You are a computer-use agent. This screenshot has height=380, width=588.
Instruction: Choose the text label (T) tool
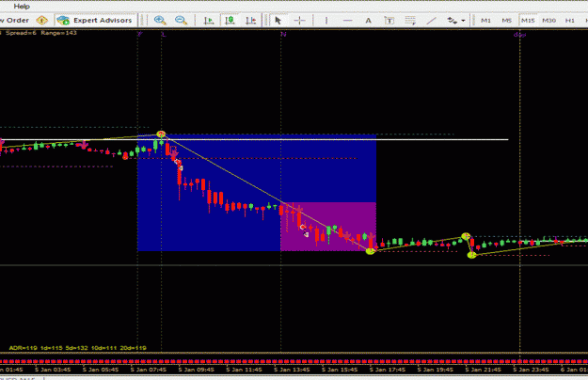pyautogui.click(x=389, y=21)
